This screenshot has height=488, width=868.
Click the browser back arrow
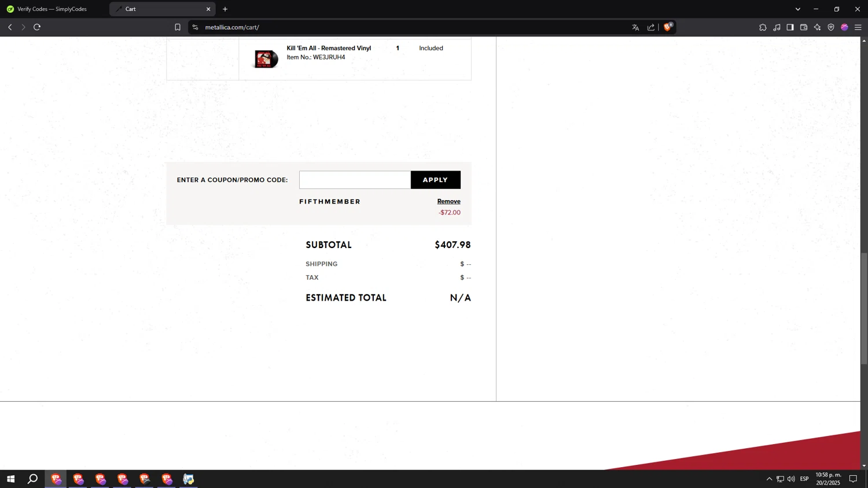(10, 27)
